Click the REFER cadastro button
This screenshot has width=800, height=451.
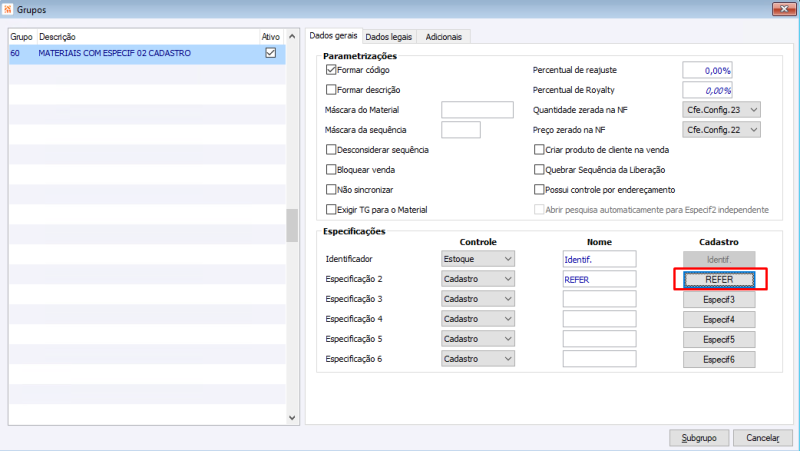coord(719,279)
